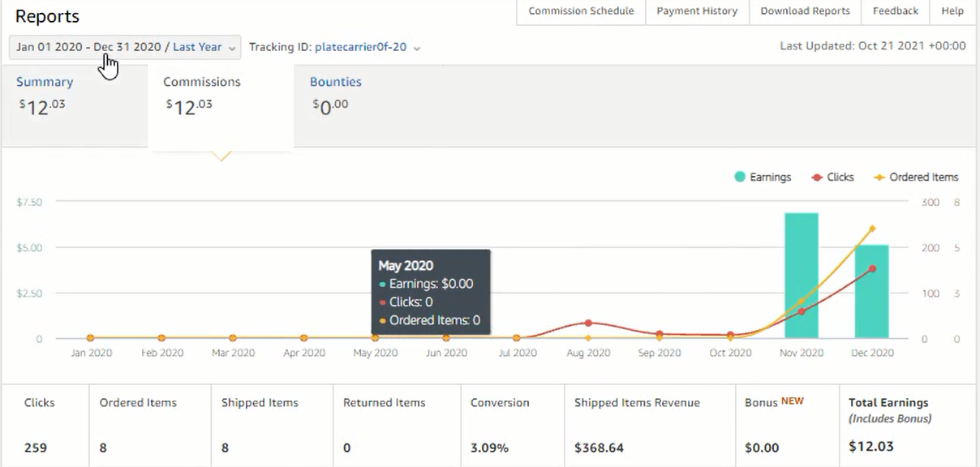Click the Jul 2020 data point
This screenshot has height=467, width=980.
[517, 337]
